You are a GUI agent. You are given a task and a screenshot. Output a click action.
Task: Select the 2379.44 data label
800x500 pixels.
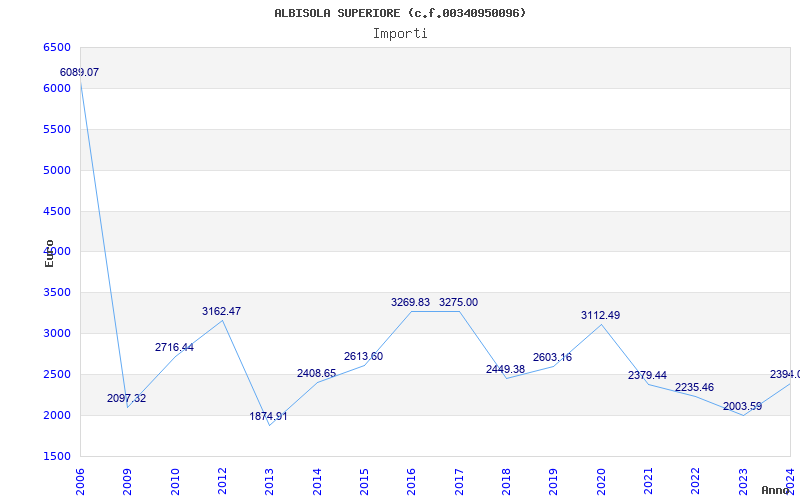(647, 376)
